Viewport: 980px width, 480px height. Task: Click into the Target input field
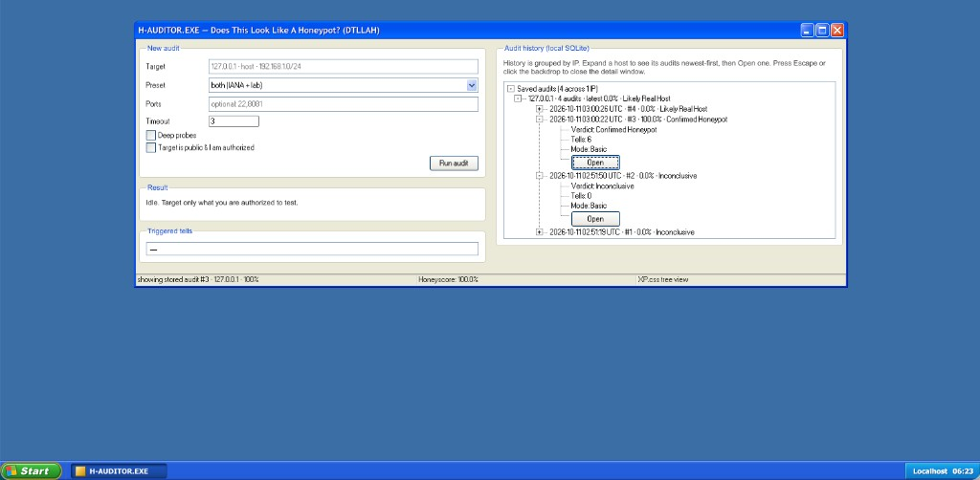[x=344, y=66]
